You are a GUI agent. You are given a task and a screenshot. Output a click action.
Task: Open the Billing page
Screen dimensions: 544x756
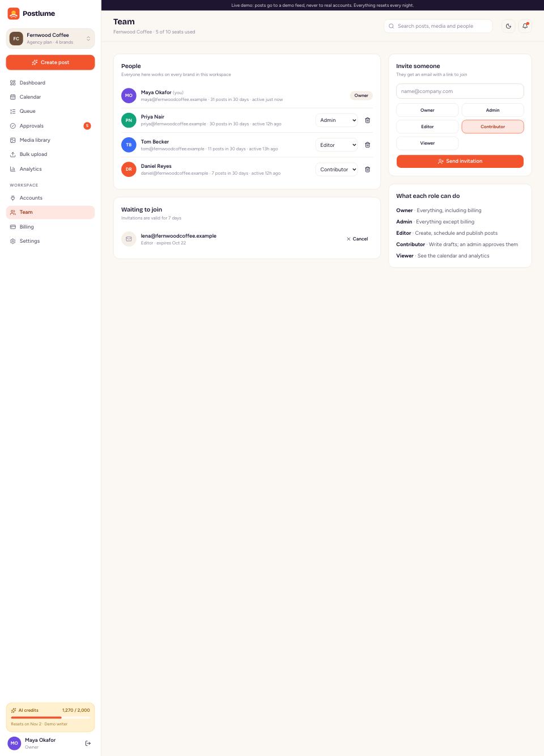(x=50, y=227)
